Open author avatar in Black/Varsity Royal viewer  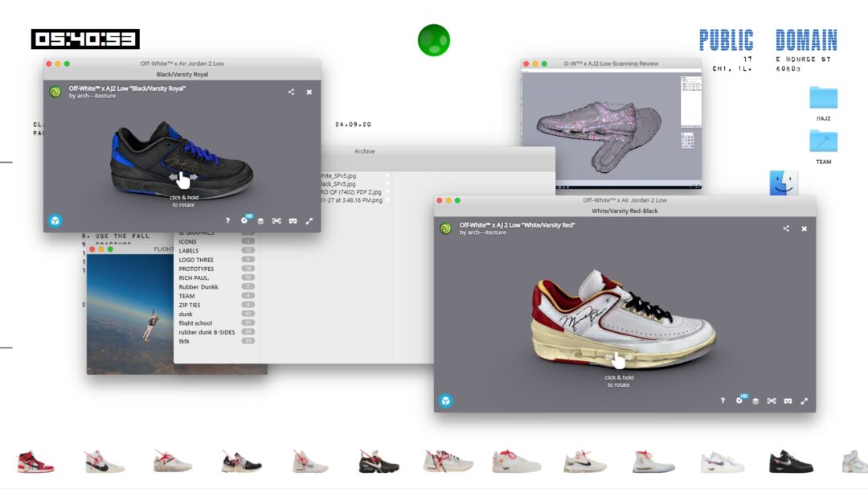tap(55, 92)
